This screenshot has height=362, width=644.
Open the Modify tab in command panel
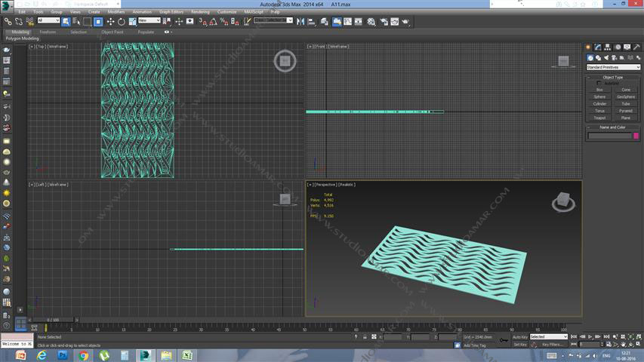coord(598,48)
